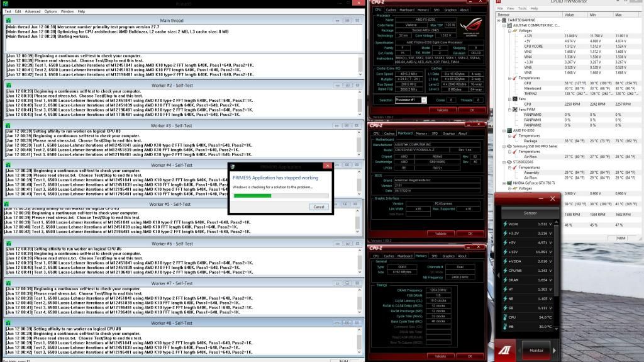This screenshot has width=644, height=362.
Task: Click AI Suite logo button
Action: click(505, 350)
